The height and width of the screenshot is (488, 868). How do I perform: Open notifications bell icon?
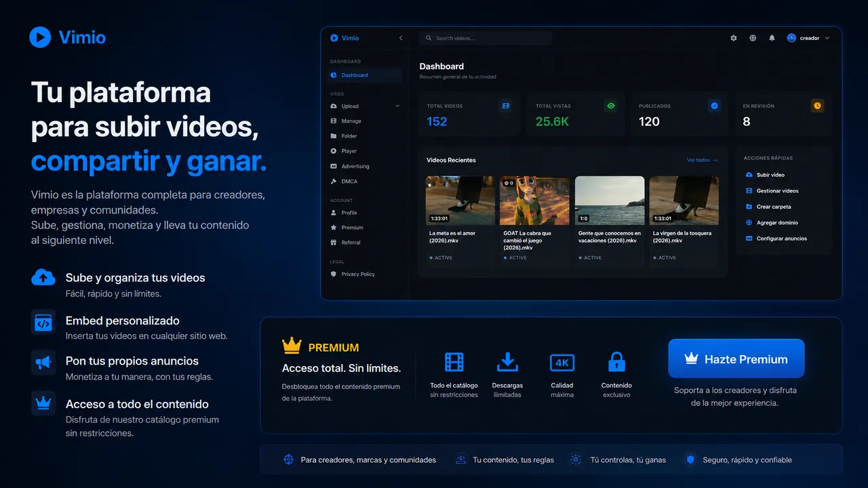772,38
